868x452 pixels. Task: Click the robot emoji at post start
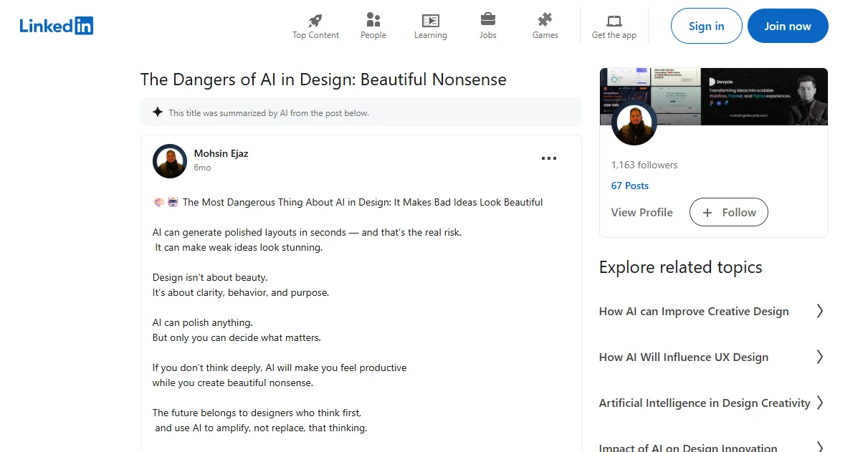point(173,202)
